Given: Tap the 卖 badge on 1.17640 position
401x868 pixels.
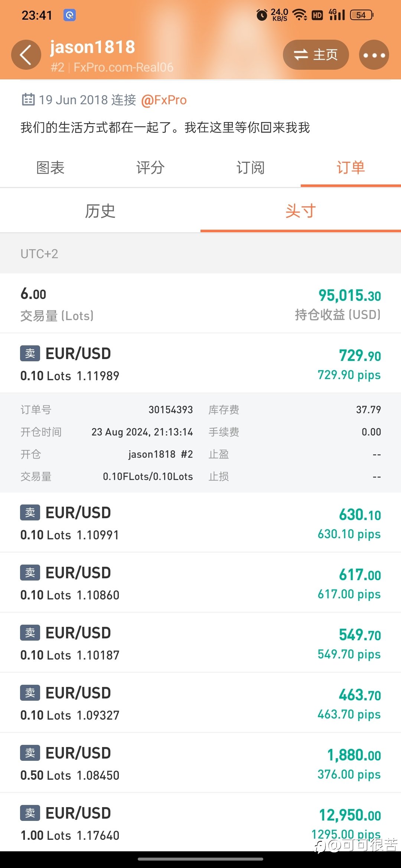Looking at the screenshot, I should (x=30, y=813).
